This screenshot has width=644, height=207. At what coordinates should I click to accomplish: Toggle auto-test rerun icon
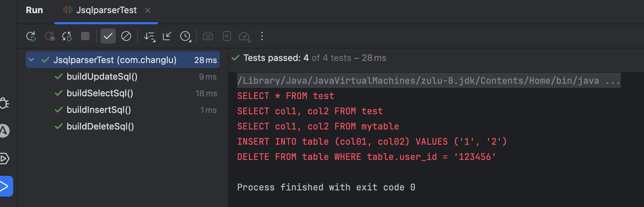click(x=67, y=36)
